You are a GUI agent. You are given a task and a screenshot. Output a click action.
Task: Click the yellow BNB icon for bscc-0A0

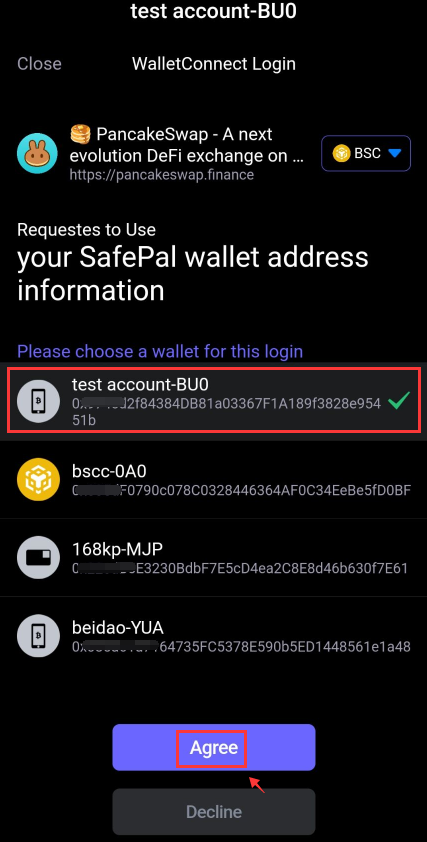tap(37, 478)
